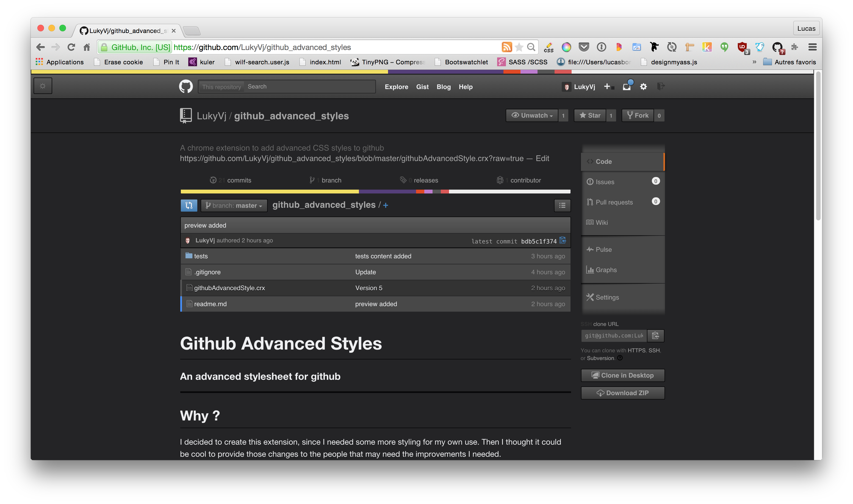Select the Code tab in sidebar
This screenshot has width=853, height=504.
coord(622,162)
